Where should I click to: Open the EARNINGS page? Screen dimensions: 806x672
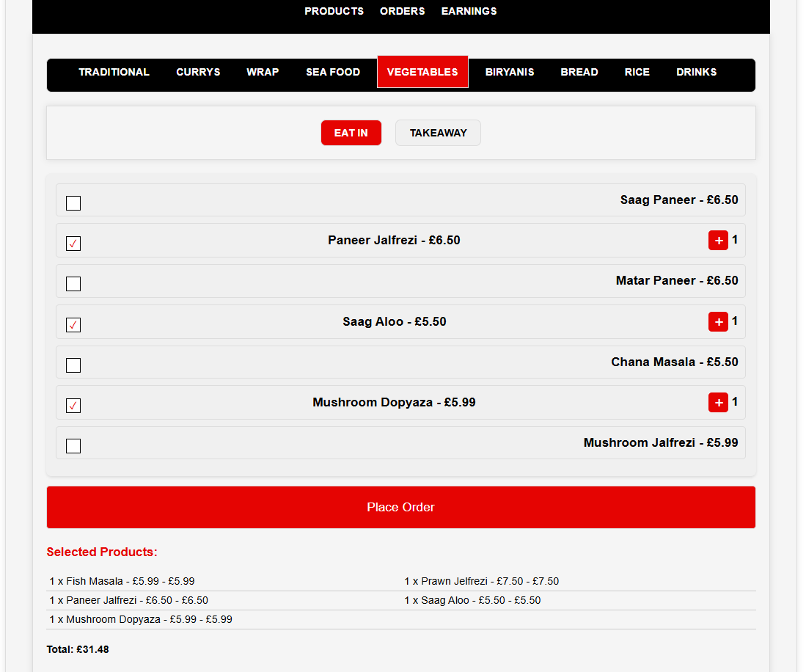(x=469, y=11)
